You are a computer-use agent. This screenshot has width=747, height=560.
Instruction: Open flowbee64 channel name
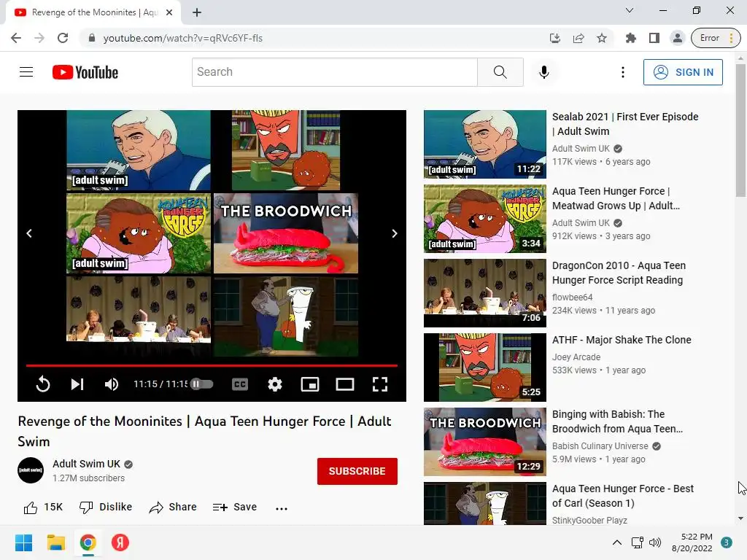pos(572,297)
